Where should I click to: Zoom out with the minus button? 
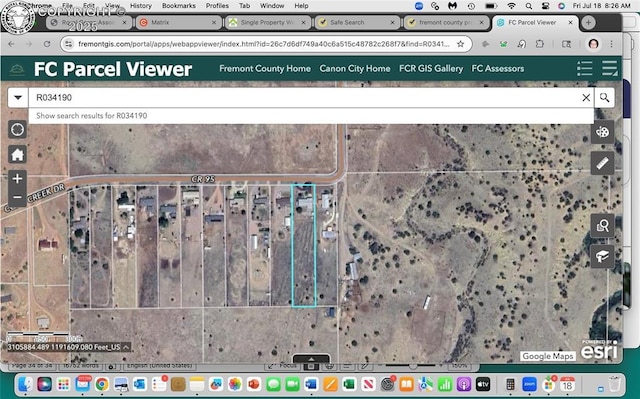pos(17,197)
